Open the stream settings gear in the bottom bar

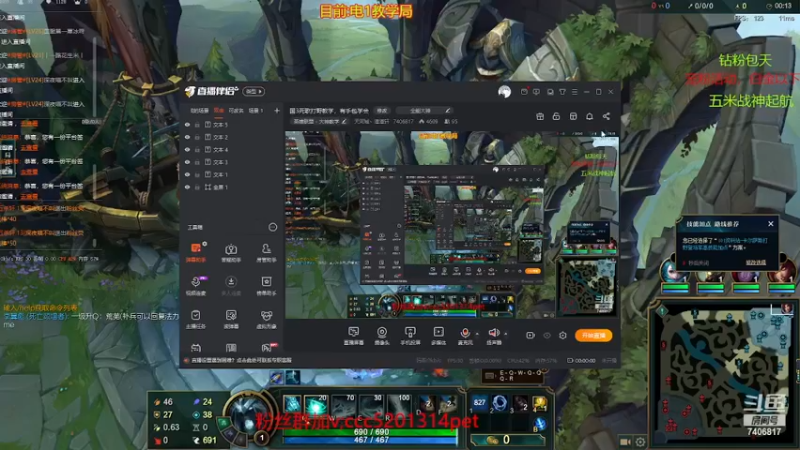(563, 335)
